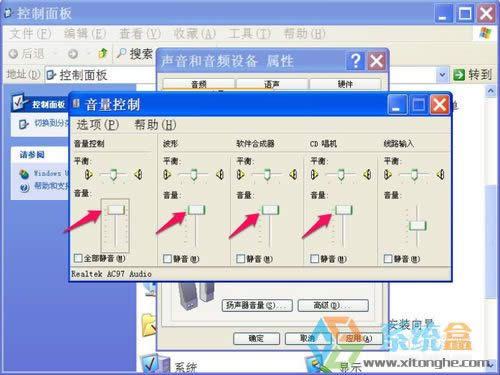This screenshot has height=375, width=500.
Task: Click 控制面板 address bar field
Action: (100, 75)
